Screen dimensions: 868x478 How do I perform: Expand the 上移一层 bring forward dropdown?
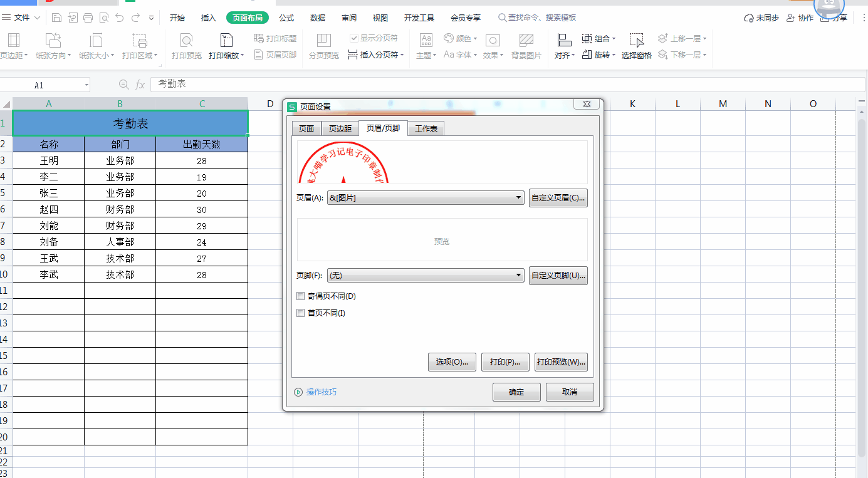(704, 39)
